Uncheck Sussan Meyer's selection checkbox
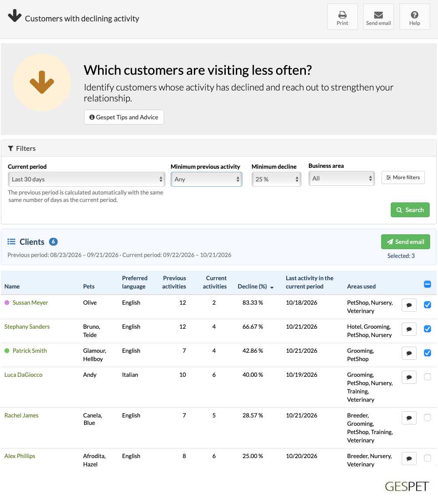Image resolution: width=438 pixels, height=504 pixels. pos(427,305)
